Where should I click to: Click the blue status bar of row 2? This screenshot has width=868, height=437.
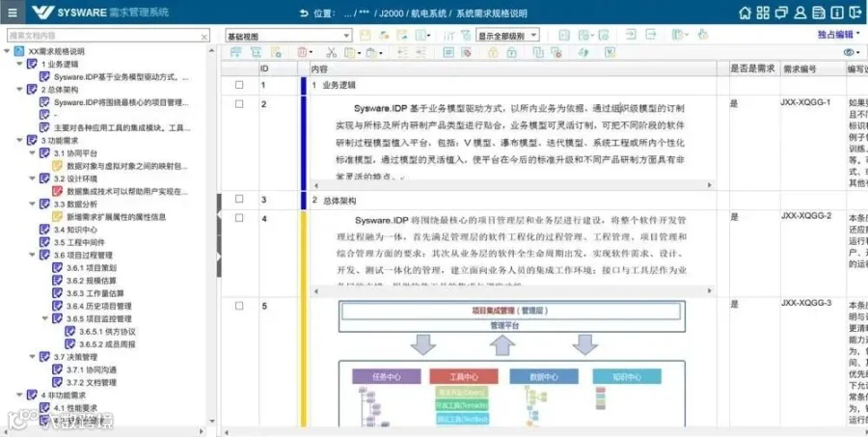pyautogui.click(x=303, y=143)
